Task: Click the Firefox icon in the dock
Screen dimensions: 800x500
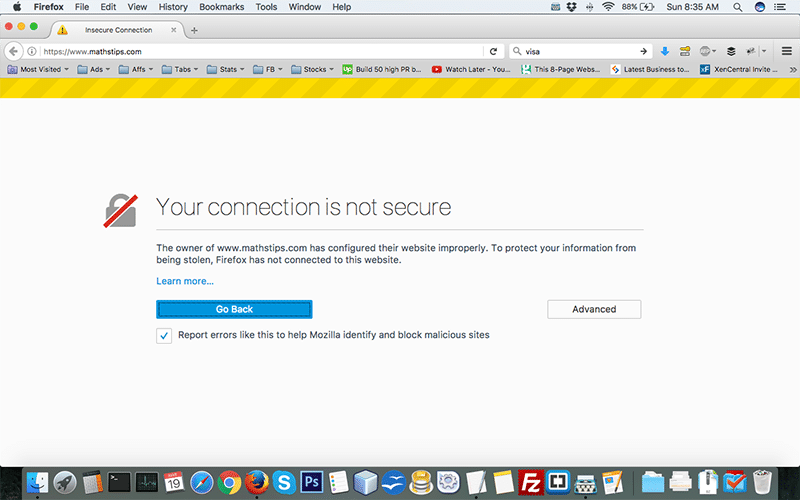Action: (x=257, y=482)
